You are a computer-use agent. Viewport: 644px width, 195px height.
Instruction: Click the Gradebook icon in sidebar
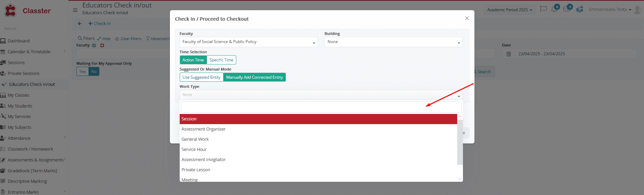pyautogui.click(x=3, y=171)
